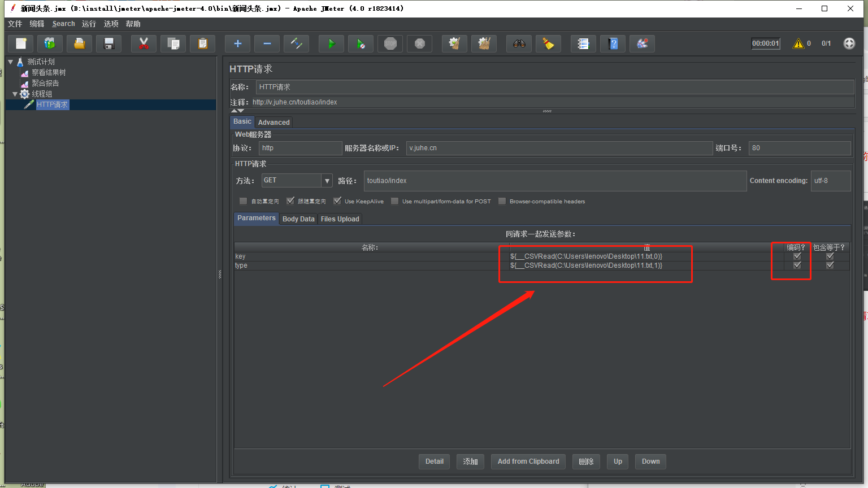The image size is (868, 488).
Task: Select 聚合报告 node in tree
Action: [x=45, y=83]
